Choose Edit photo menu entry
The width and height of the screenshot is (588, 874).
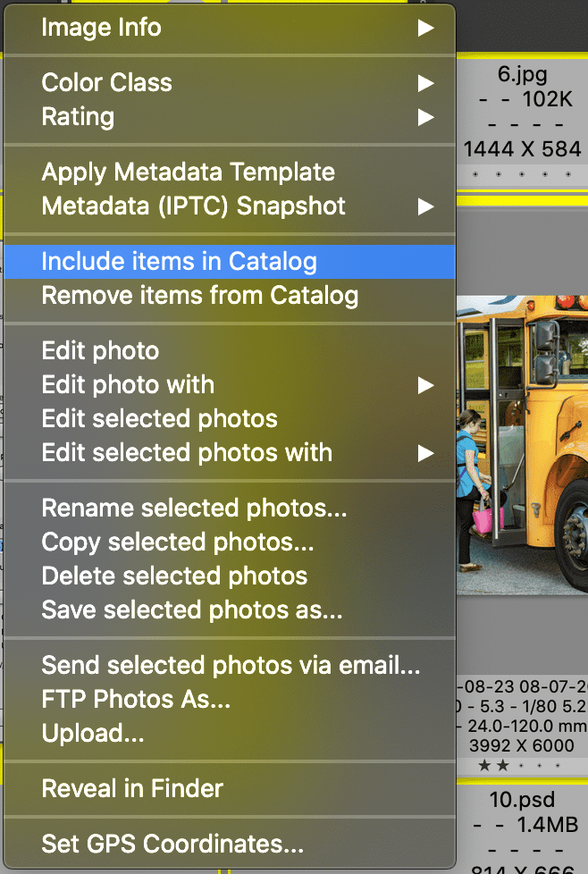coord(230,351)
